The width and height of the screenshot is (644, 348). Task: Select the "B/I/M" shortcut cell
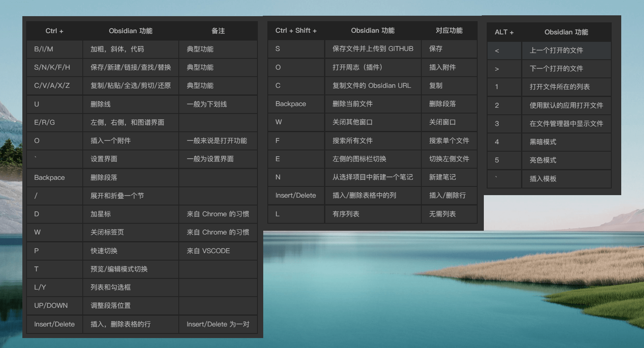coord(44,49)
